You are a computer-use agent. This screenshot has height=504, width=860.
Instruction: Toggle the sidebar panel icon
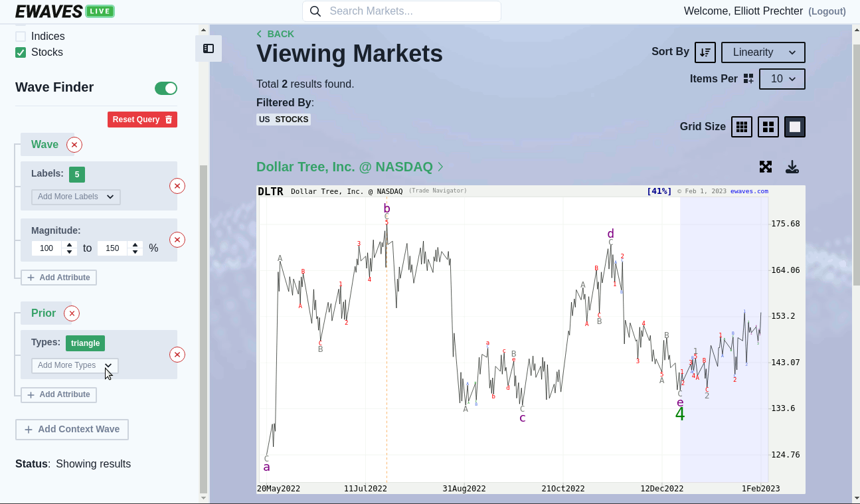click(209, 48)
